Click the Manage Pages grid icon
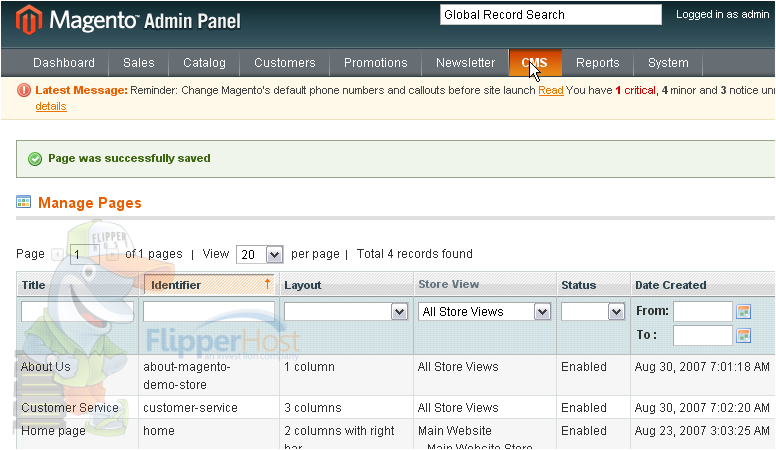 [x=23, y=201]
